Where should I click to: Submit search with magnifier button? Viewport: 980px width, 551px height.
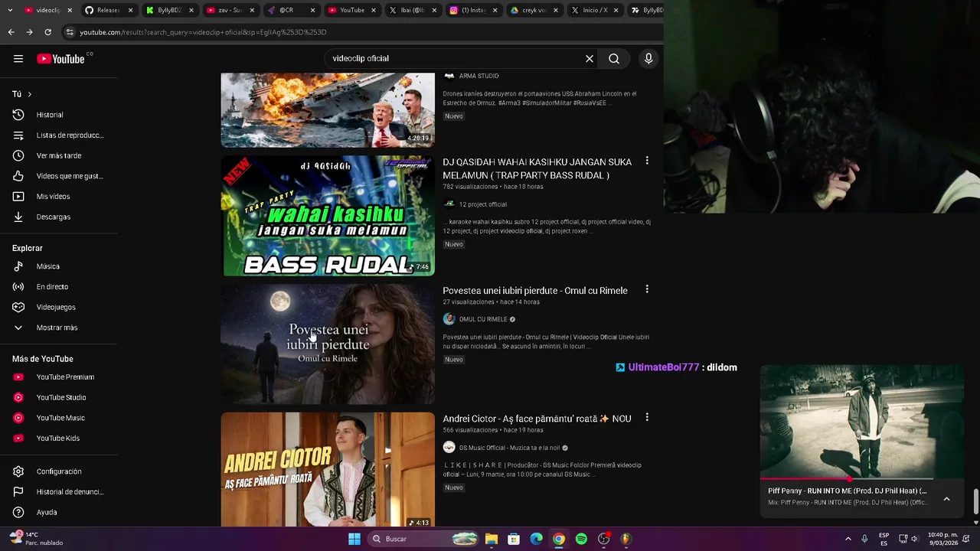click(x=614, y=59)
